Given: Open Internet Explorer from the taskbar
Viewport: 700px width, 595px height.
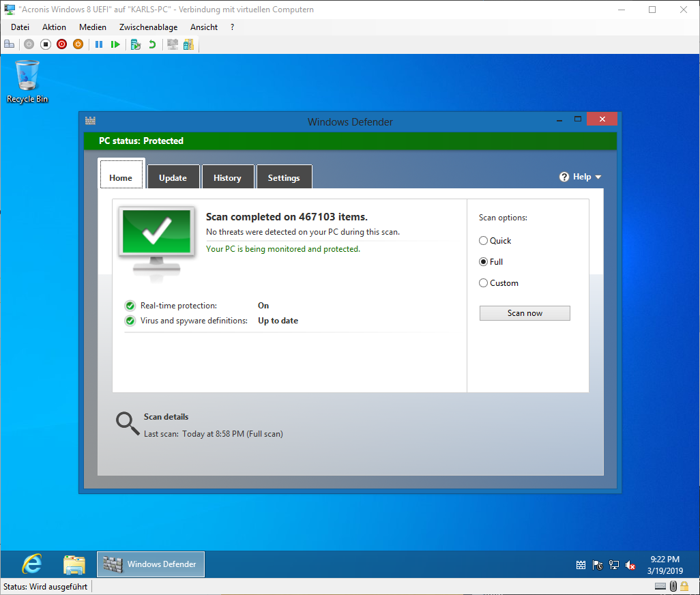Looking at the screenshot, I should click(x=31, y=564).
